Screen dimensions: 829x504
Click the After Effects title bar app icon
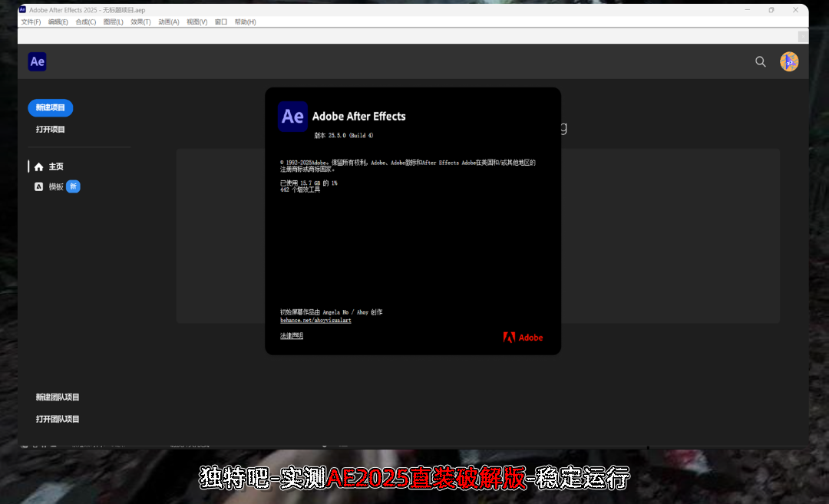23,9
